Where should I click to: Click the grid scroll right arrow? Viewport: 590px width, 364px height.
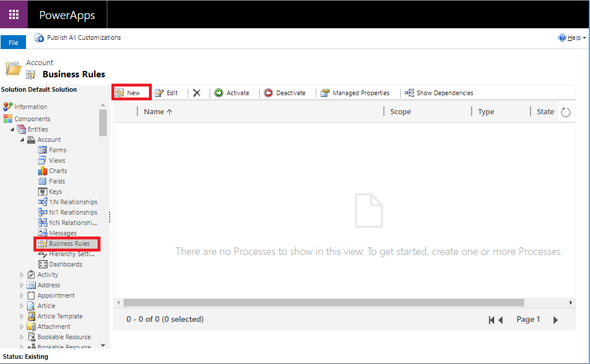pyautogui.click(x=571, y=303)
